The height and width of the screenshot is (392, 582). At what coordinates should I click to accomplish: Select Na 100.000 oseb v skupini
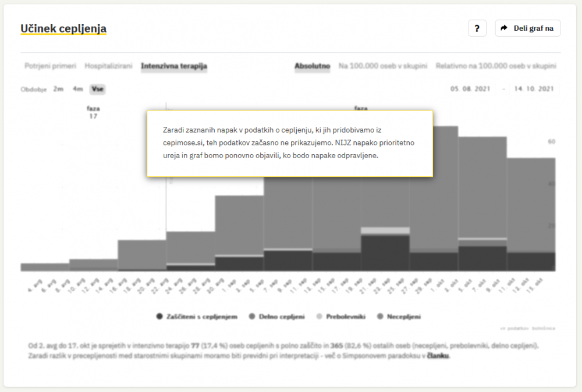point(383,66)
